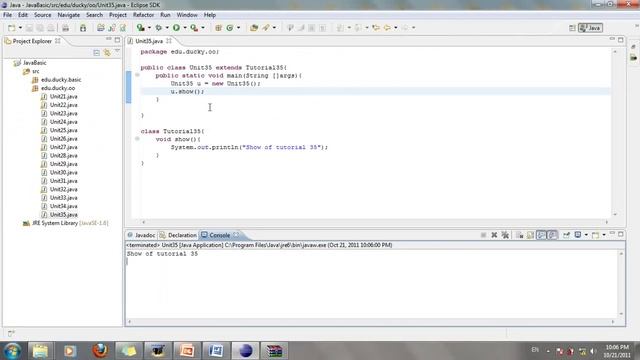Click Remove Launch X icon in Console
Image resolution: width=640 pixels, height=360 pixels.
point(494,235)
